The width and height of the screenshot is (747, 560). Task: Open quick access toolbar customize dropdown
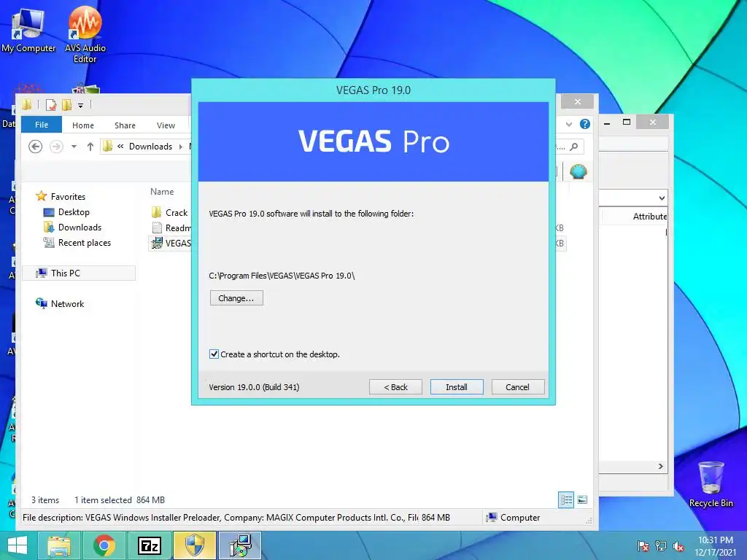coord(80,105)
